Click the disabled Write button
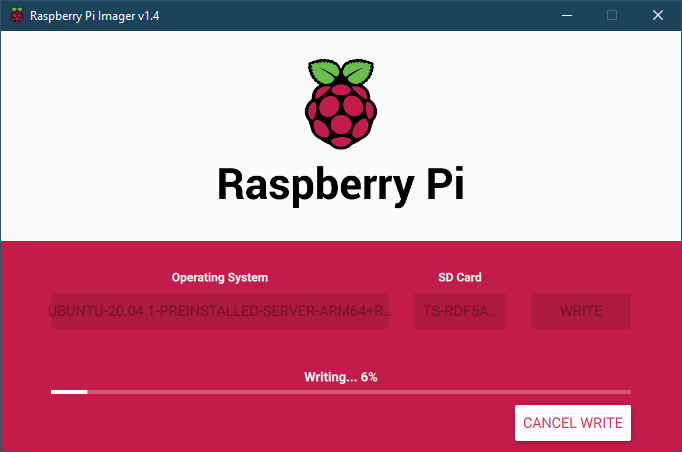The image size is (682, 452). [581, 311]
